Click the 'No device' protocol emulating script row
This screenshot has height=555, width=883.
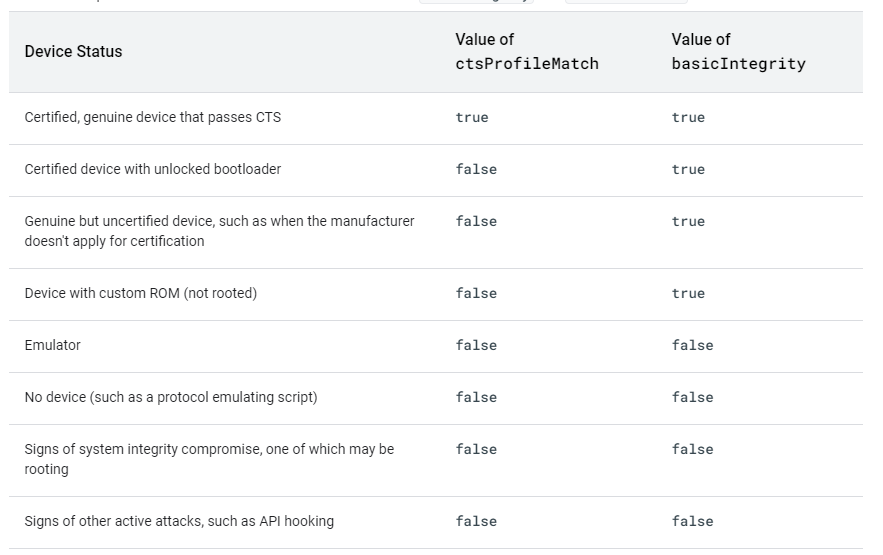(x=171, y=397)
